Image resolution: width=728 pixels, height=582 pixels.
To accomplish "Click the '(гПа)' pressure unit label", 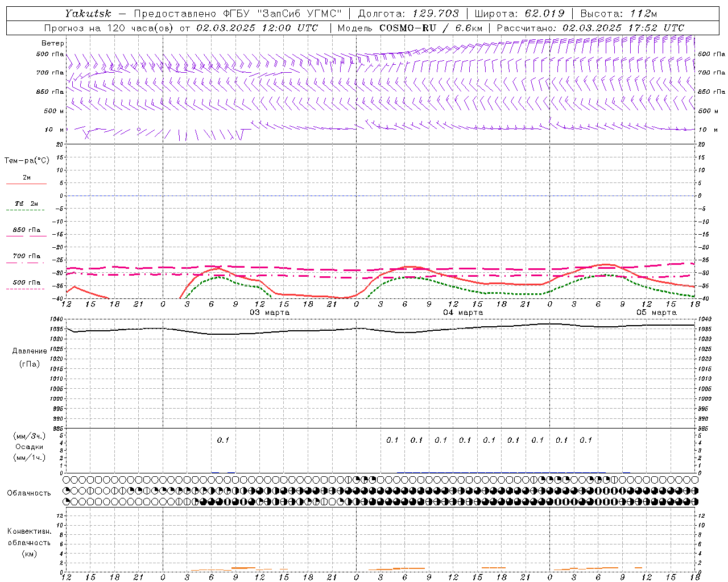I will click(x=30, y=364).
